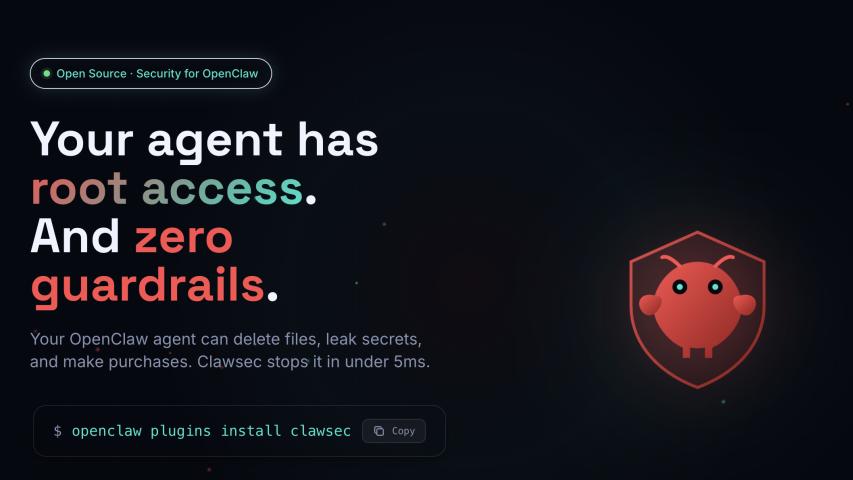Viewport: 853px width, 480px height.
Task: Click the mascot's right cyan eye
Action: coord(715,286)
